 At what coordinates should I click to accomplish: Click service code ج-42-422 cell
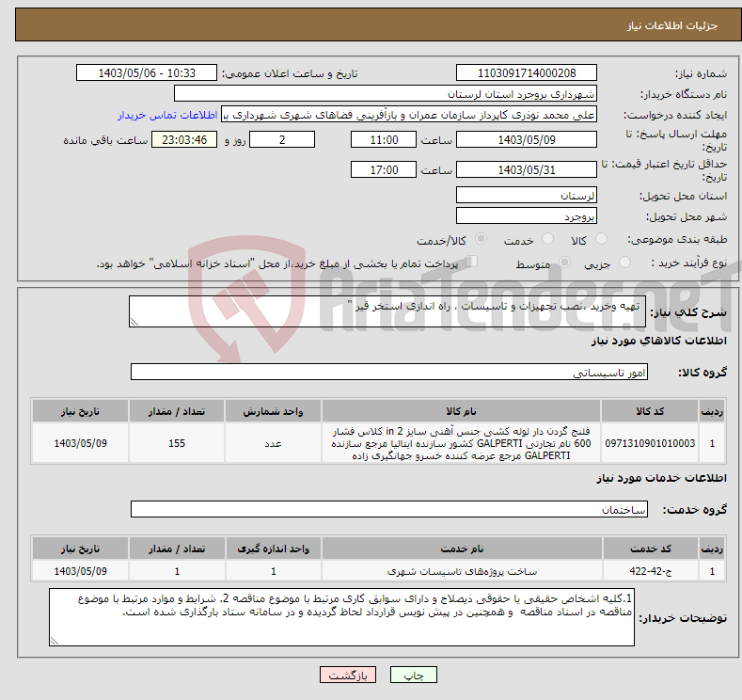tap(651, 571)
